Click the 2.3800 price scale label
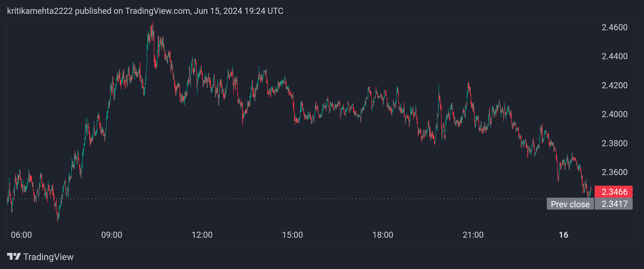This screenshot has width=644, height=269. pyautogui.click(x=614, y=143)
